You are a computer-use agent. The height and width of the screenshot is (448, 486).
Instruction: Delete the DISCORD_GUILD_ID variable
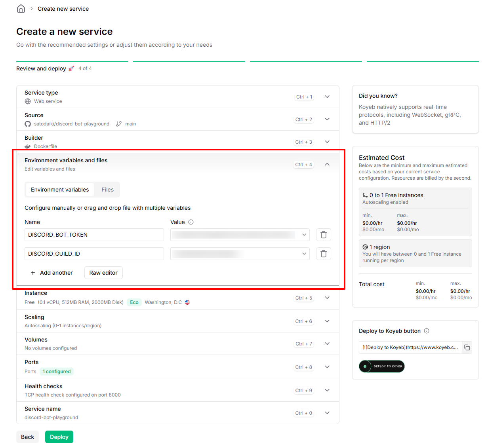pos(323,254)
